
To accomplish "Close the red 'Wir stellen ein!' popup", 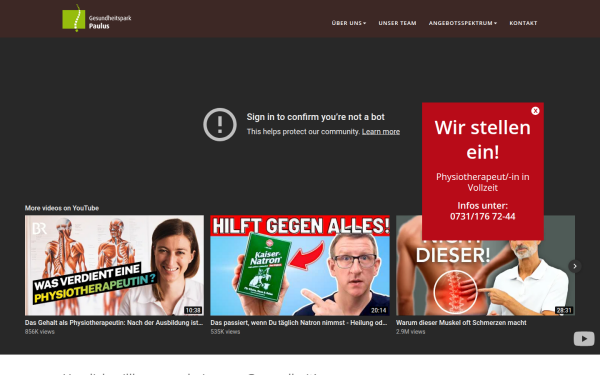I will (535, 111).
